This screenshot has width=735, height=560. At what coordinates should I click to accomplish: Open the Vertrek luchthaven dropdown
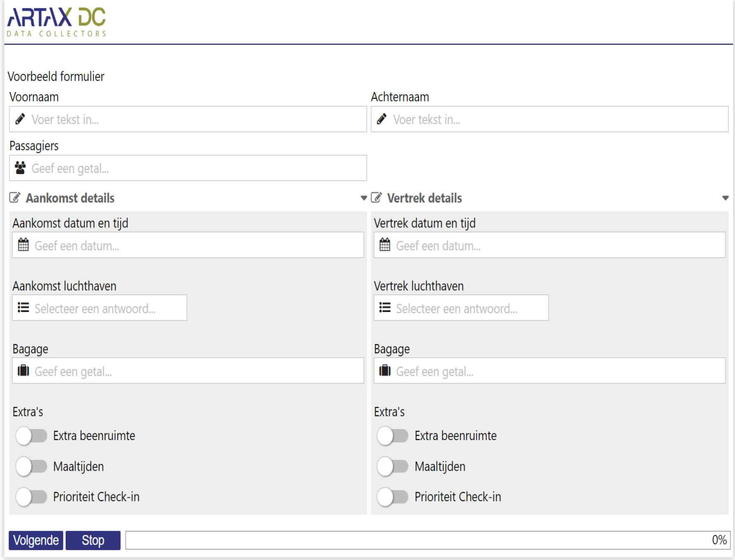pos(461,308)
